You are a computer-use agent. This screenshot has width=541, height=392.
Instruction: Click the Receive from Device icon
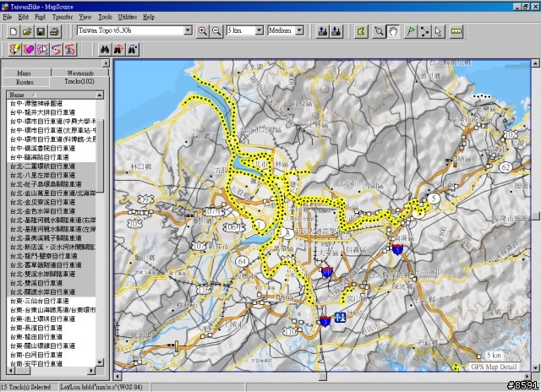point(336,31)
